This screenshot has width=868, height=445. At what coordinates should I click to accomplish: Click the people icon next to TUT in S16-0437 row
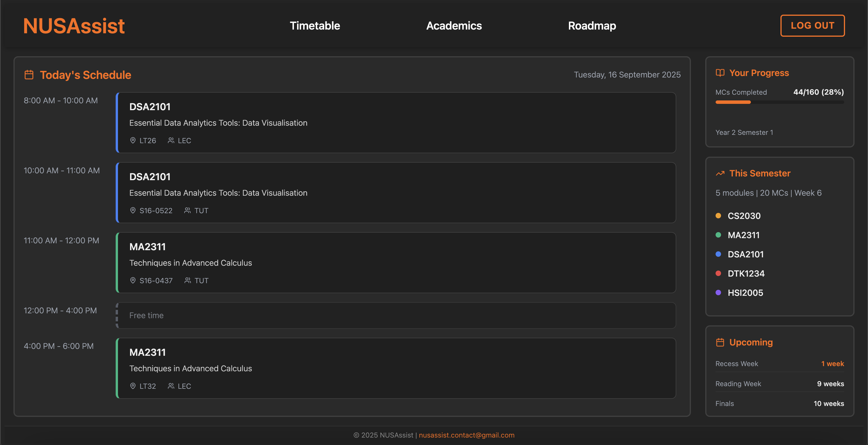[x=187, y=281]
